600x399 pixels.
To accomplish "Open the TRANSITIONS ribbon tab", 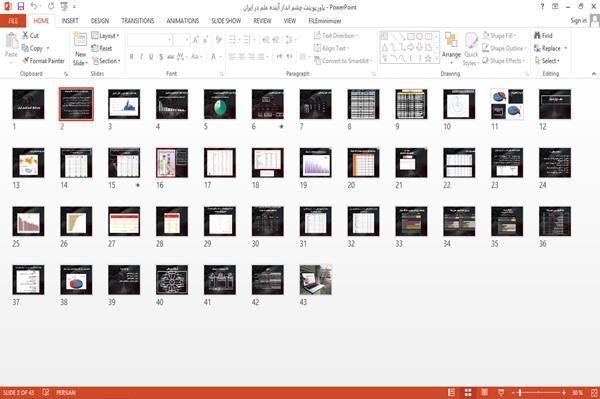I will pos(138,21).
